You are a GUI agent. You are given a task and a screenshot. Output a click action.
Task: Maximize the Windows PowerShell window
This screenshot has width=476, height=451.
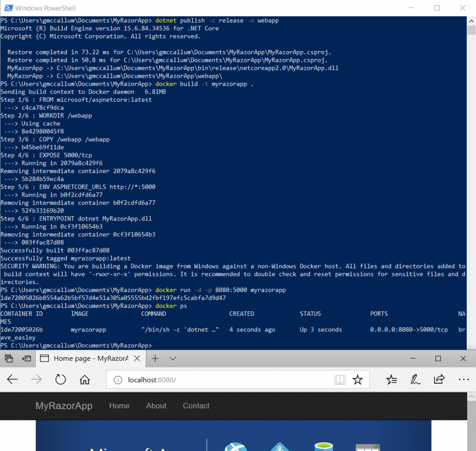(437, 8)
